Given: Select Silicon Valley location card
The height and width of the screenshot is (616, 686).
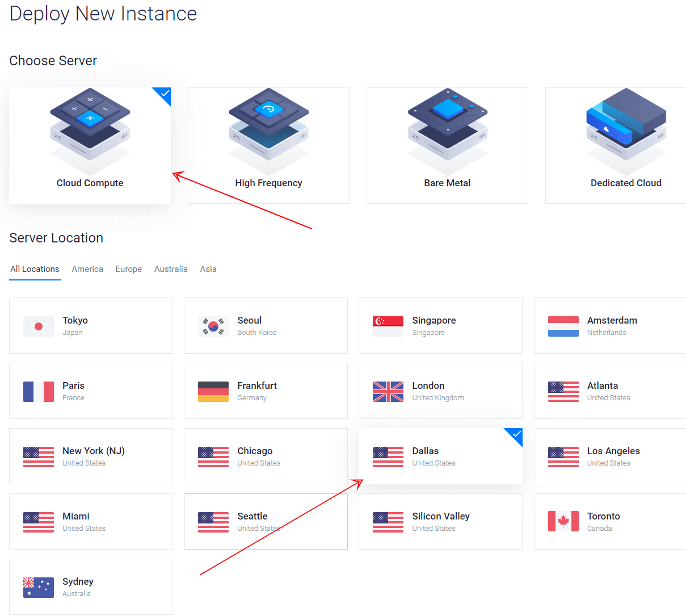Looking at the screenshot, I should pos(440,521).
